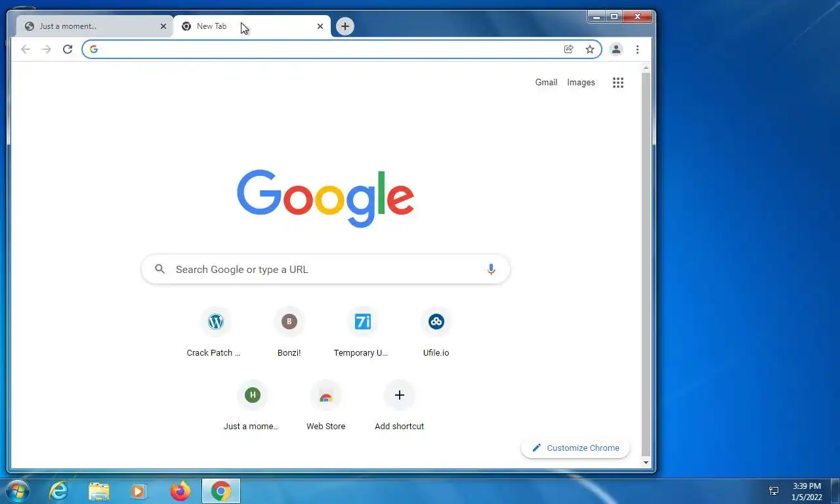Reload the page with the refresh icon
Screen dimensions: 840x504
(68, 49)
